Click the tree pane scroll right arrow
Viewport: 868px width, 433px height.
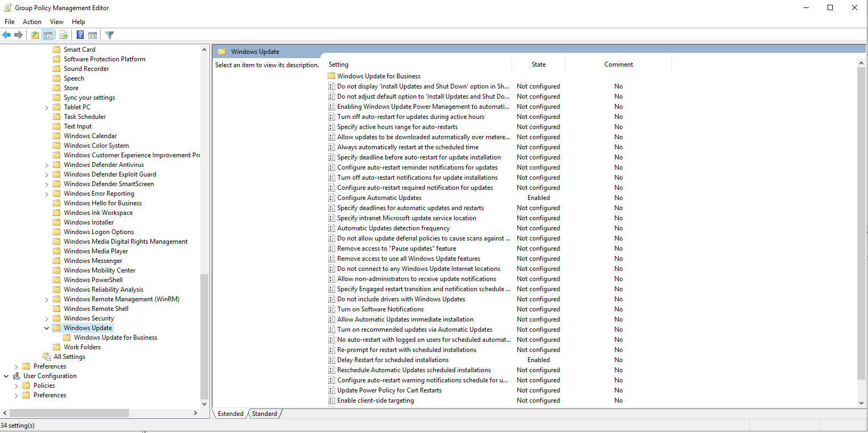196,413
